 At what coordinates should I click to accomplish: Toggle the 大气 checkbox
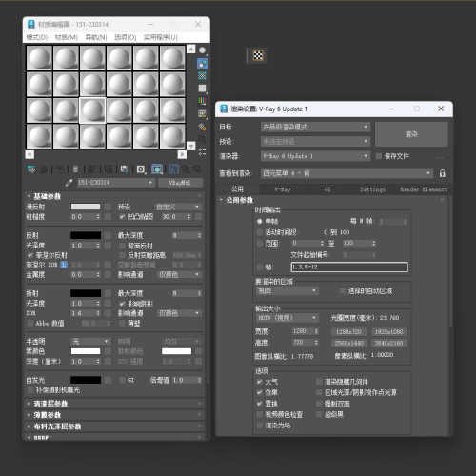click(x=260, y=382)
